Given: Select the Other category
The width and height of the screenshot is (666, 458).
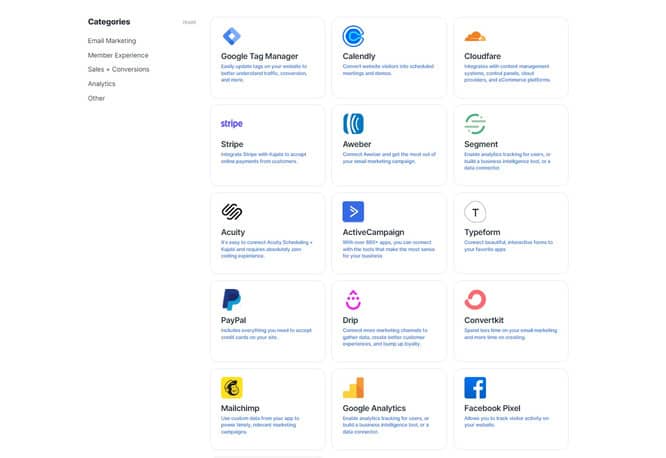Looking at the screenshot, I should 96,98.
